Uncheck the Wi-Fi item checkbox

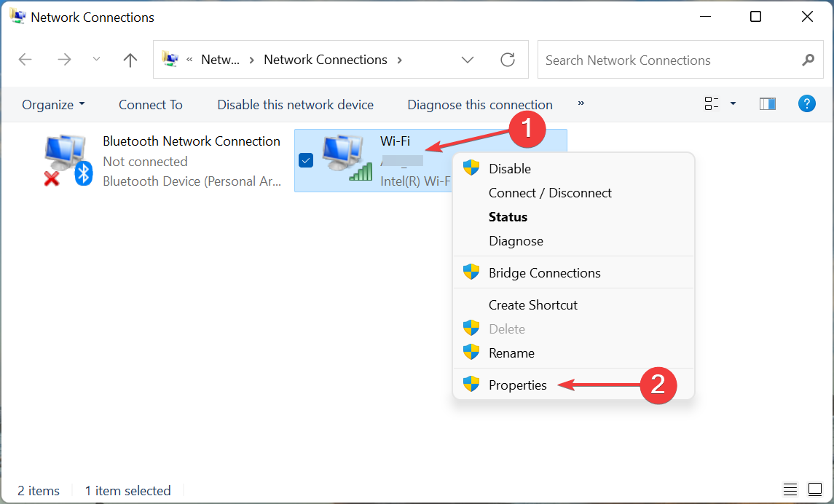tap(305, 160)
